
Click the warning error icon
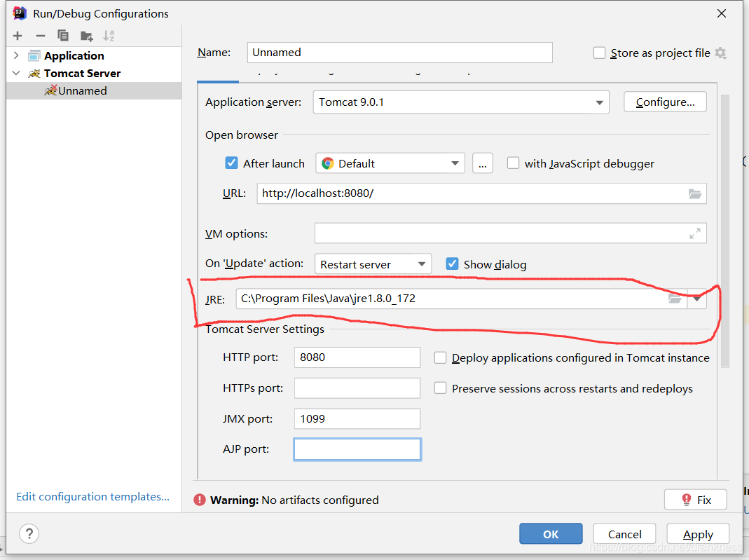[x=200, y=500]
